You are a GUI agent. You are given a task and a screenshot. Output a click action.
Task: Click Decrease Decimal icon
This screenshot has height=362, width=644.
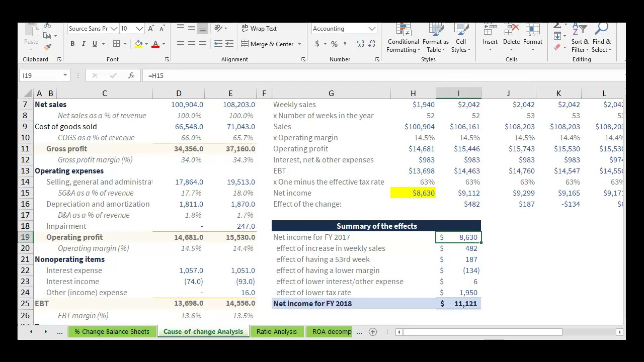(x=372, y=44)
